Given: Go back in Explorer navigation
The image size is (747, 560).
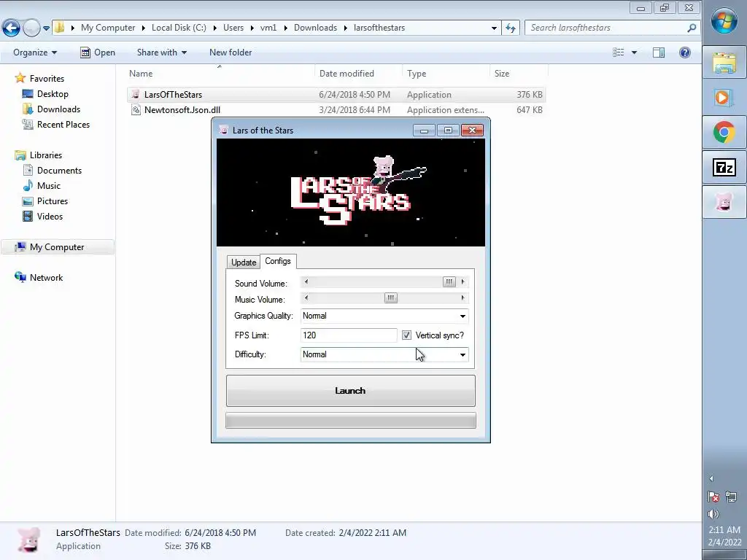Looking at the screenshot, I should (x=12, y=28).
